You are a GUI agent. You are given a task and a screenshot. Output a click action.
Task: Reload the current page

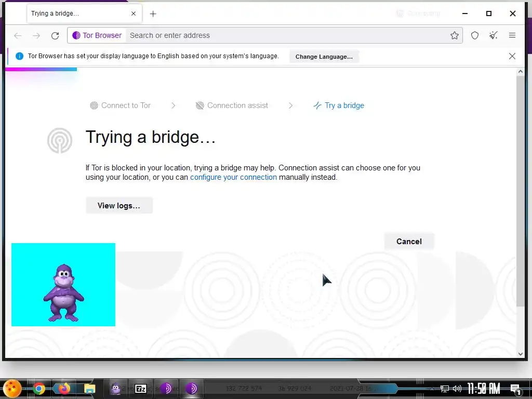click(55, 35)
